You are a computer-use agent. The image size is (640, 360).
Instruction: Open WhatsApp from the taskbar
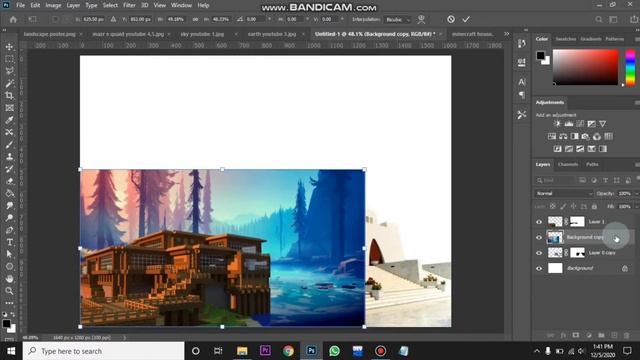pos(334,351)
